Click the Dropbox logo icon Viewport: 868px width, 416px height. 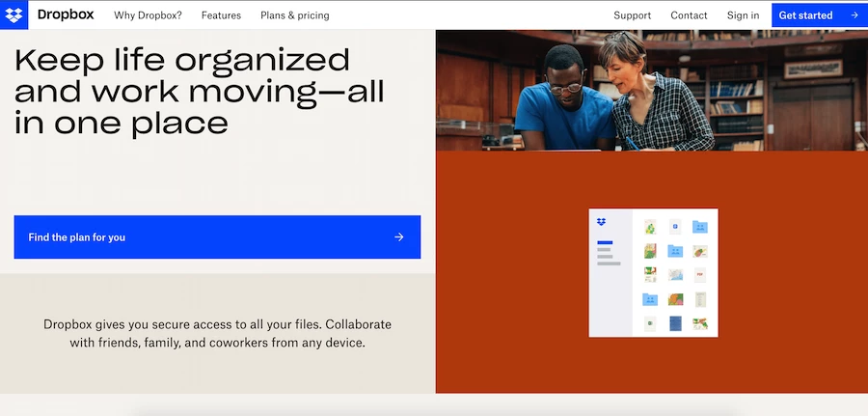14,14
